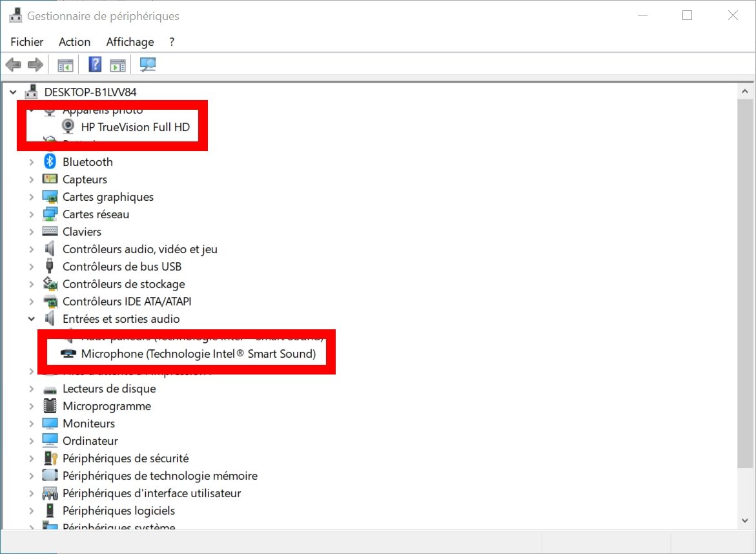
Task: Expand the Contrôleurs de stockage category
Action: pos(32,284)
